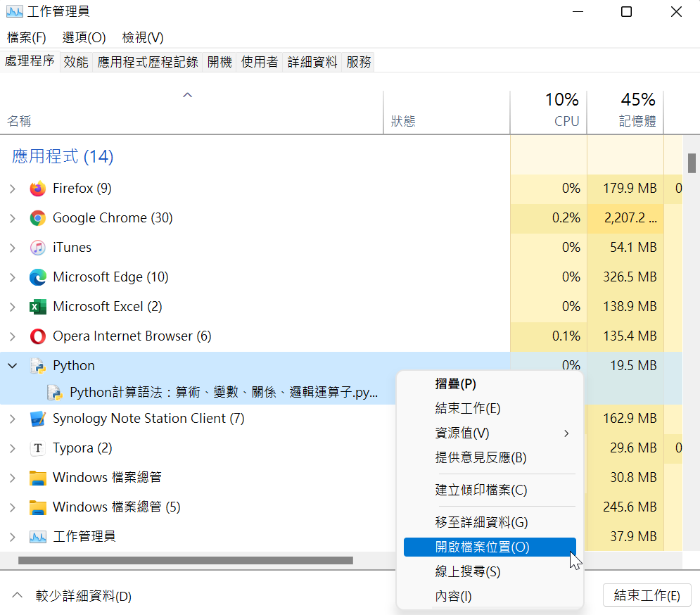Open the 檔案(F) menu

pos(26,37)
